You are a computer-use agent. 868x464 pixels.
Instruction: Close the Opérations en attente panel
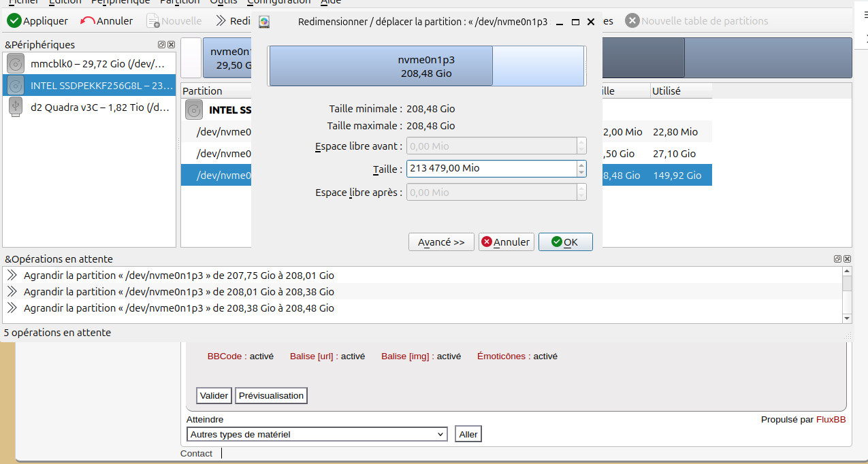847,259
